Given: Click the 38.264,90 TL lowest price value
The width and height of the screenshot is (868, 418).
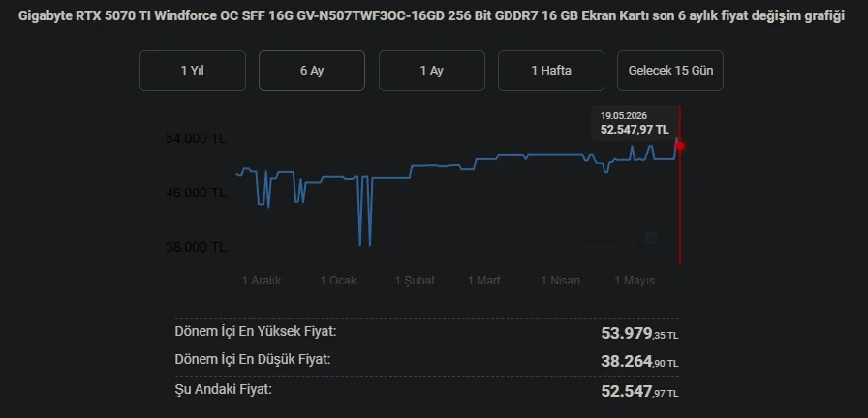Looking at the screenshot, I should pos(639,362).
